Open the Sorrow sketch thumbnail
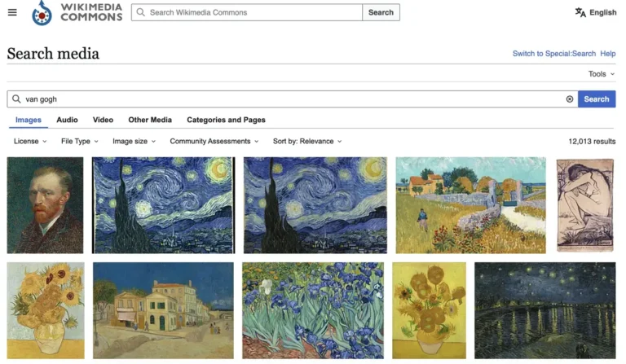The image size is (626, 364). [585, 205]
